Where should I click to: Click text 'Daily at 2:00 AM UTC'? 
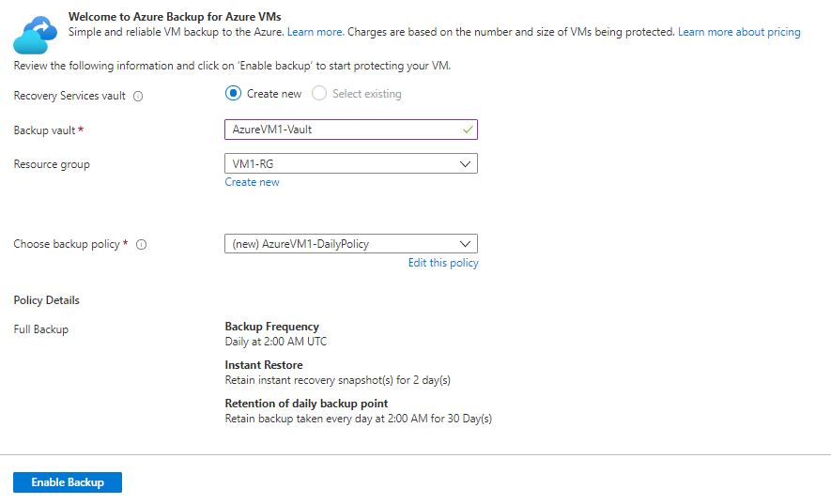(275, 342)
